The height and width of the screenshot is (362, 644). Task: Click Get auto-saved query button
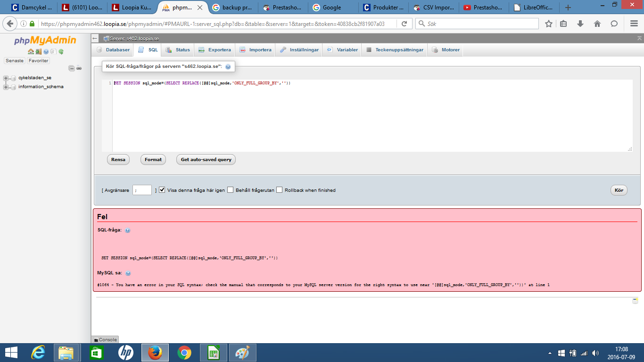coord(206,160)
